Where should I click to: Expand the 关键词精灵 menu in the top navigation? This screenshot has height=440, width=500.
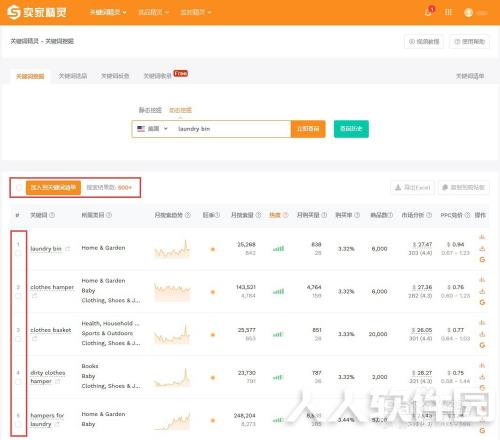pos(108,12)
